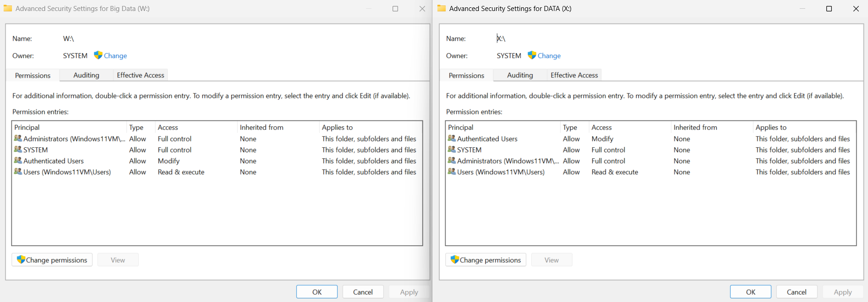Click Change permissions button in W: window

(x=52, y=260)
